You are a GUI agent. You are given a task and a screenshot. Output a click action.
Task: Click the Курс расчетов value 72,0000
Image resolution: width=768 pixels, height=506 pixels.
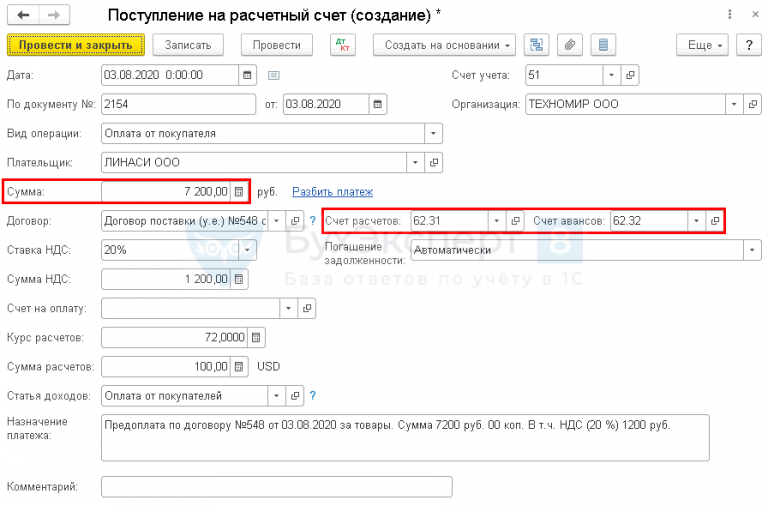(174, 337)
